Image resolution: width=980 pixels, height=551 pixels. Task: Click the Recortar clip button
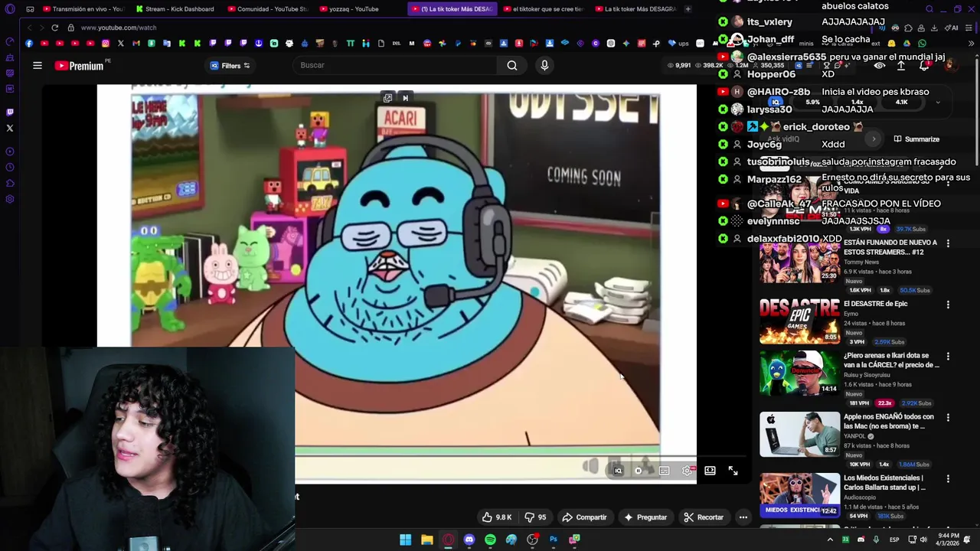tap(703, 517)
